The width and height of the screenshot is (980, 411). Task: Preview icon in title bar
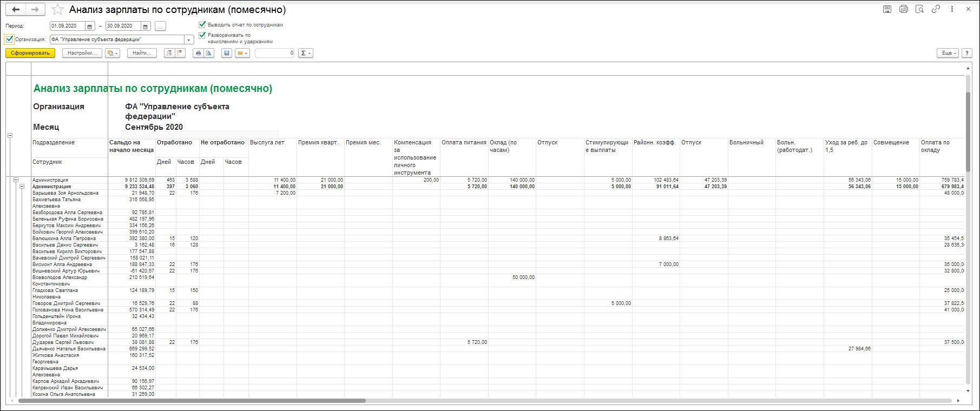coord(919,9)
